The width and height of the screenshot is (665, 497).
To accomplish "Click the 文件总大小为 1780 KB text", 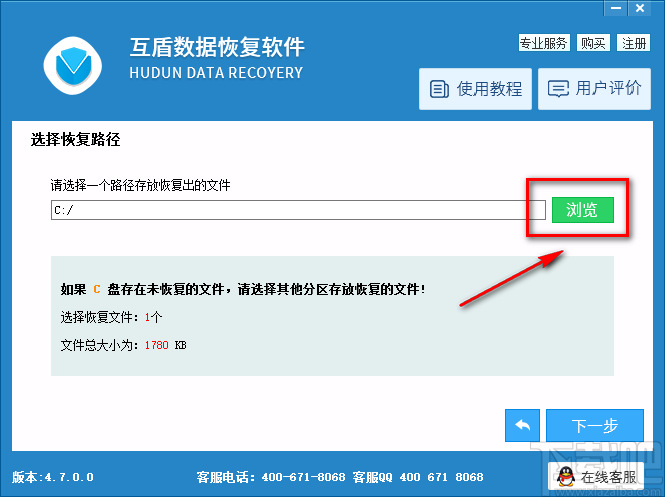I will (x=123, y=345).
